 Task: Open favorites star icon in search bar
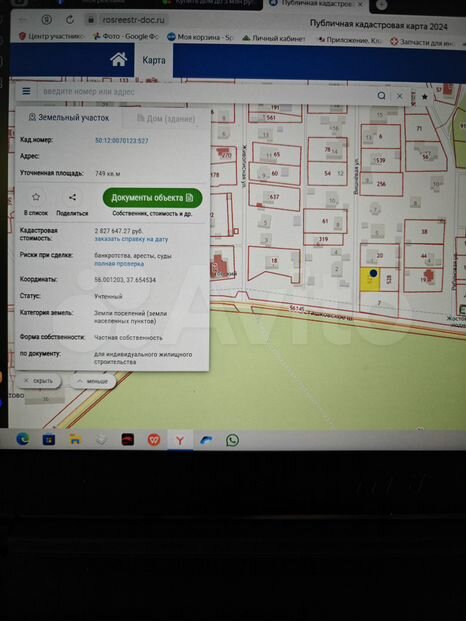coord(424,97)
